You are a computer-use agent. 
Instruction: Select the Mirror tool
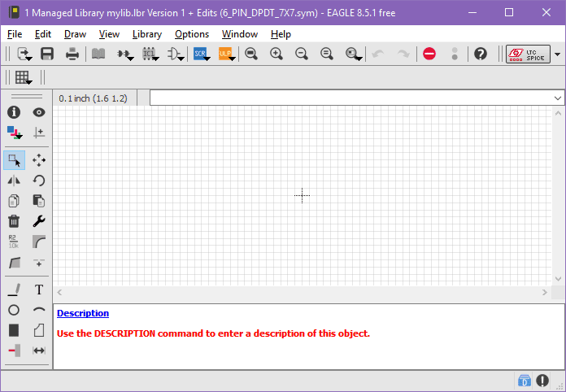pos(14,181)
